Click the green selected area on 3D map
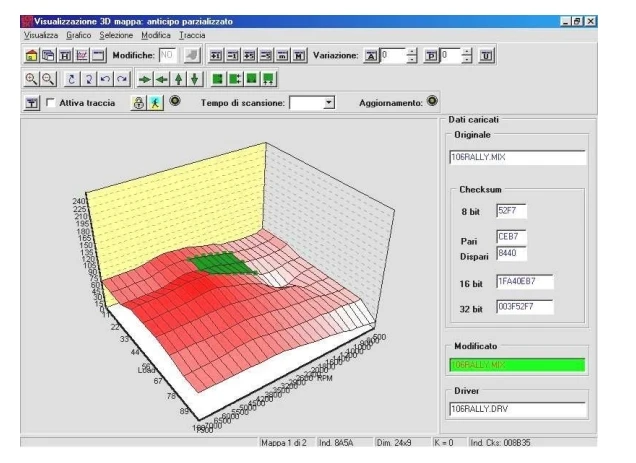This screenshot has height=463, width=636. point(221,263)
